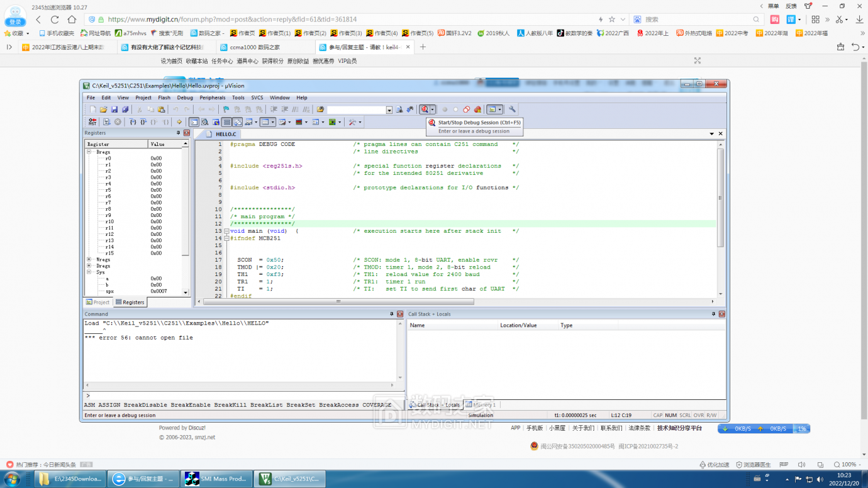Click the Start/Stop Debug Session icon
Image resolution: width=868 pixels, height=488 pixels.
[425, 109]
